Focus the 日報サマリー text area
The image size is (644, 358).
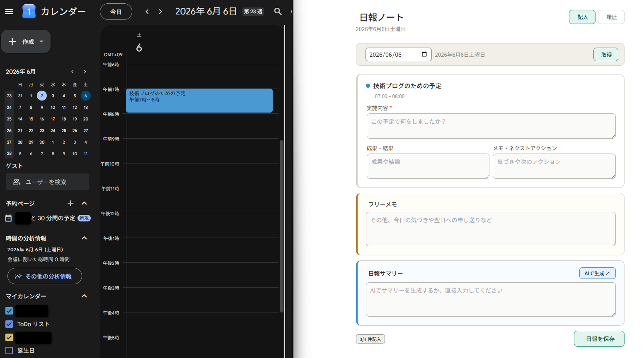pos(491,299)
